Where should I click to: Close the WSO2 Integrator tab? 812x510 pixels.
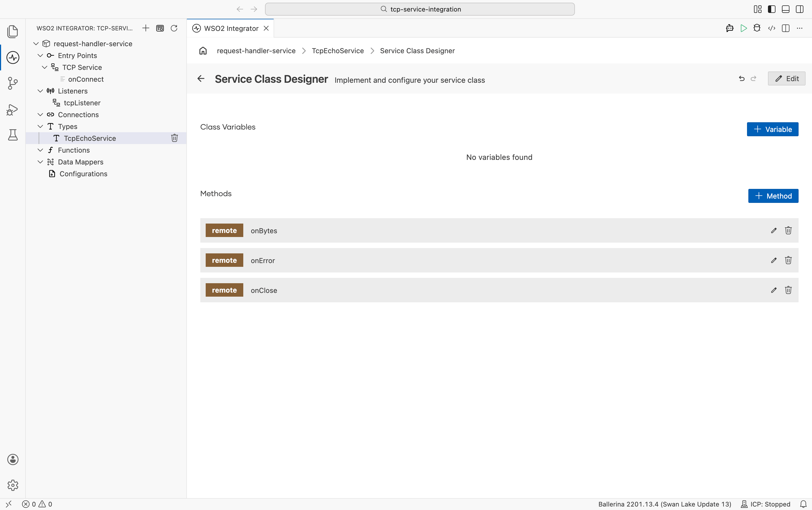click(266, 28)
